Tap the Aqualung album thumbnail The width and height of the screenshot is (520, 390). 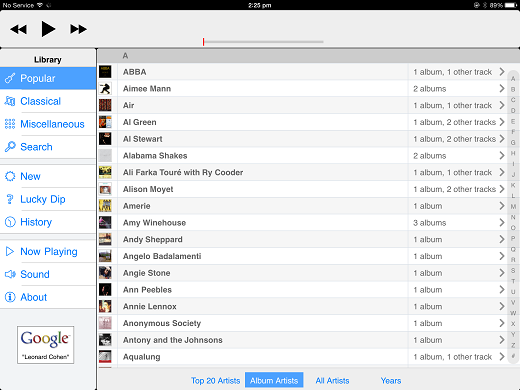pos(105,357)
